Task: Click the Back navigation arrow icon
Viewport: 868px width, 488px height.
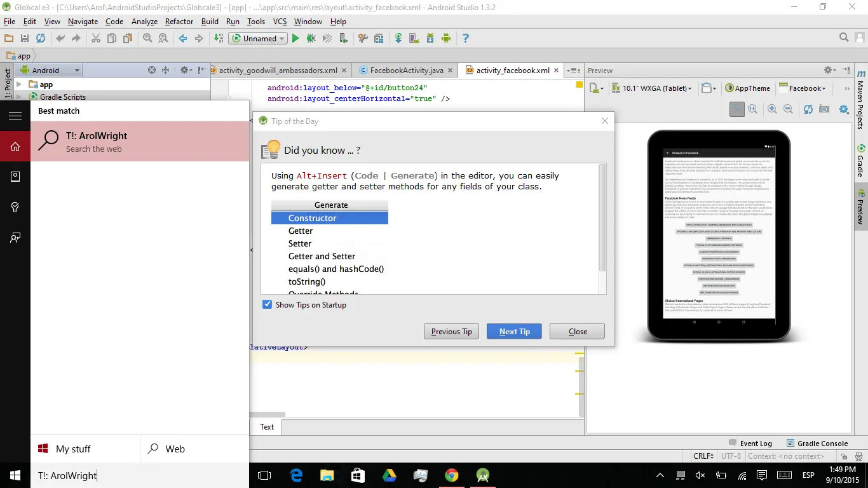Action: (183, 39)
